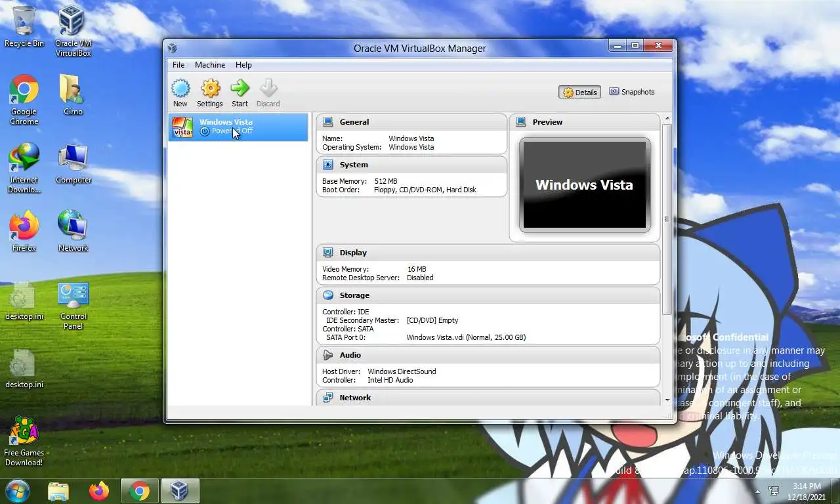Click the "16 MB" video memory value
840x504 pixels.
[417, 269]
